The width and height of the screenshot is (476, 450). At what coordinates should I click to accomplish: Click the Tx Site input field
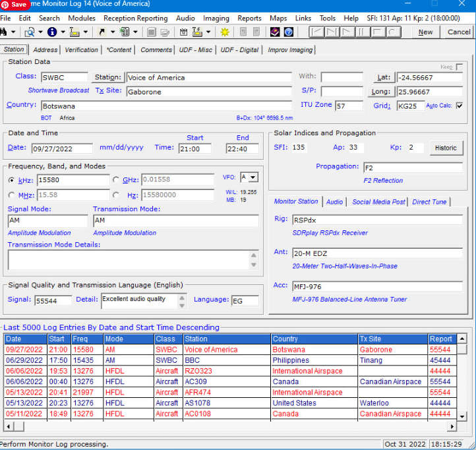click(x=209, y=92)
